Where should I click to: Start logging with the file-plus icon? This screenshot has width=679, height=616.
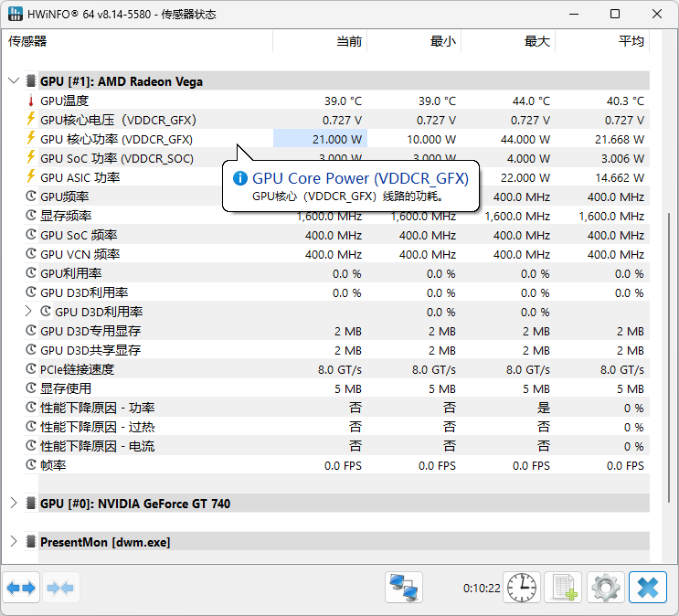pyautogui.click(x=563, y=588)
